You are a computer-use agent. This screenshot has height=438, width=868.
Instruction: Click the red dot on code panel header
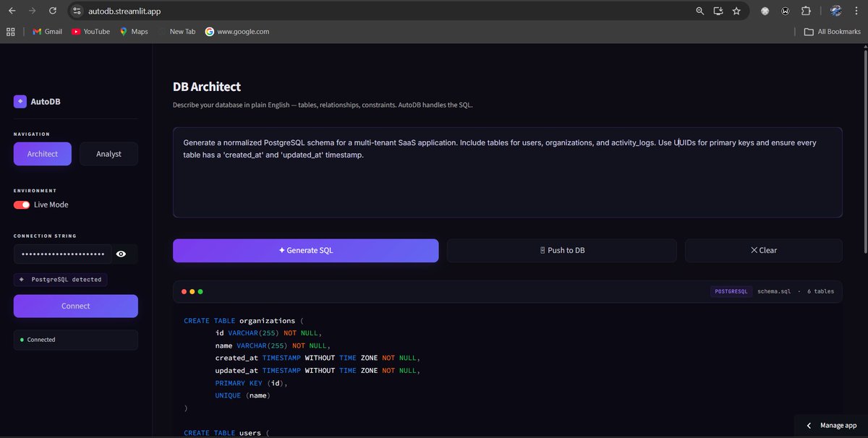tap(184, 291)
